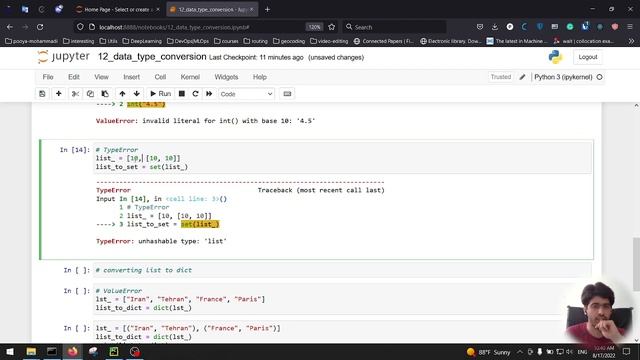Rename the notebook title 12_data_type_conversion
640x360 pixels.
tap(152, 57)
